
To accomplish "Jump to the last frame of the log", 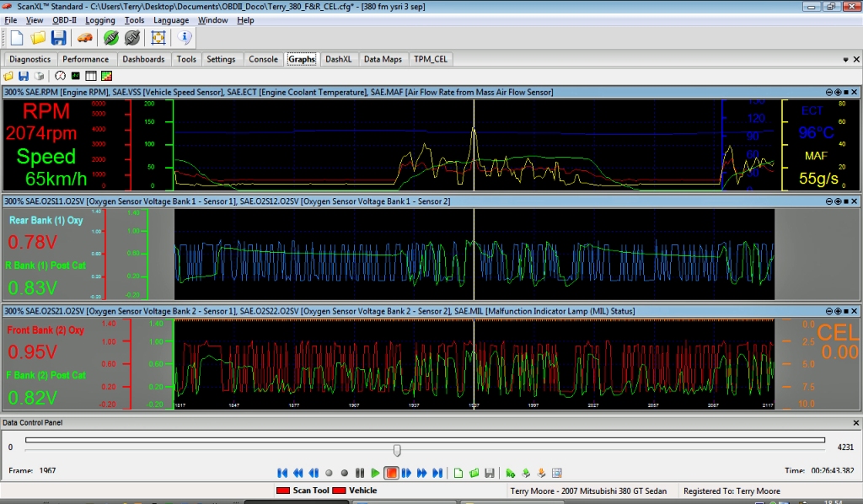I will (437, 473).
